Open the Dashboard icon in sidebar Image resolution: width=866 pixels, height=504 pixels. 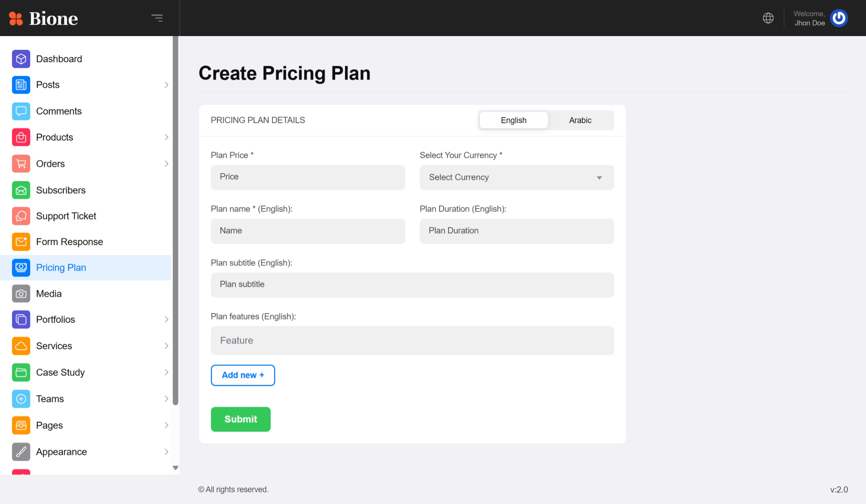tap(21, 59)
